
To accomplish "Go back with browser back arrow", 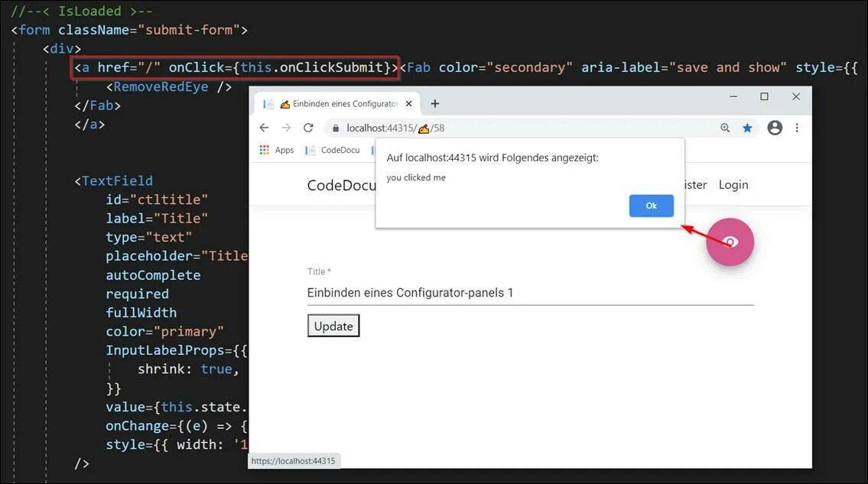I will 264,128.
